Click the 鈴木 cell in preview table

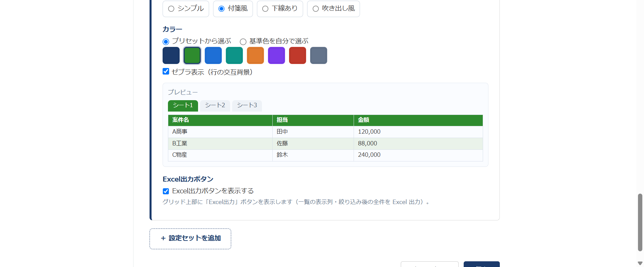(x=313, y=155)
